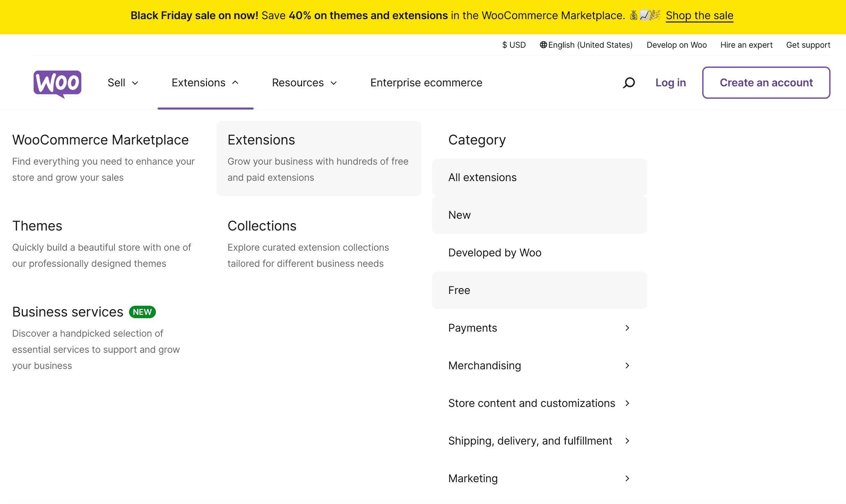Expand the Merchandising category chevron
This screenshot has height=504, width=846.
click(x=627, y=366)
